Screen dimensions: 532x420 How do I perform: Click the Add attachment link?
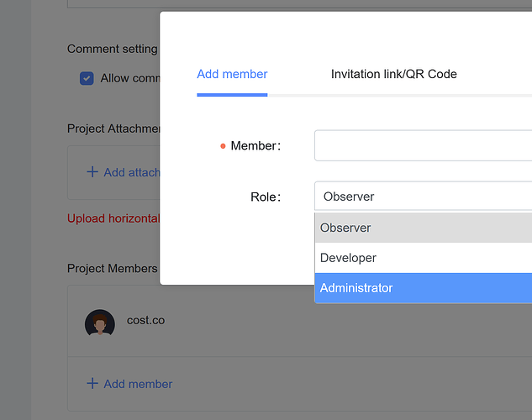pyautogui.click(x=132, y=172)
